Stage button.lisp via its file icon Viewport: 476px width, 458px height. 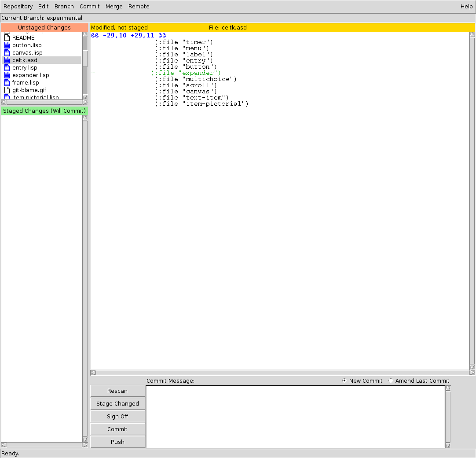[7, 45]
